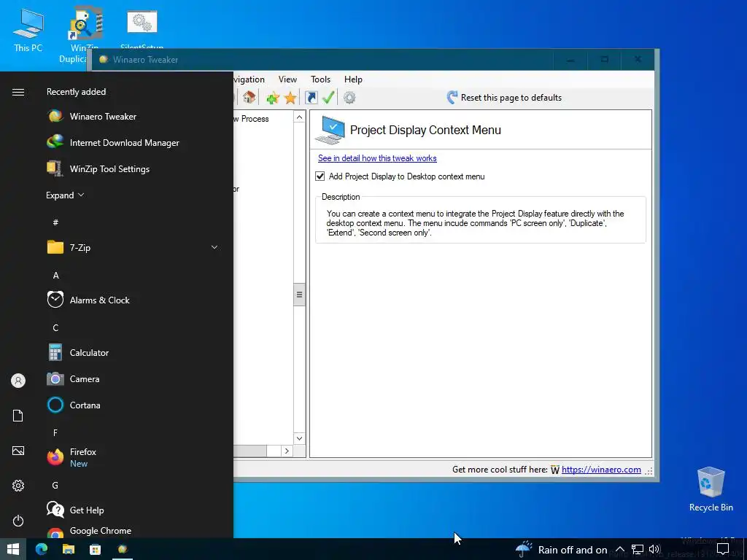Open Alarms & Clock app
Viewport: 747px width, 560px height.
pos(133,300)
